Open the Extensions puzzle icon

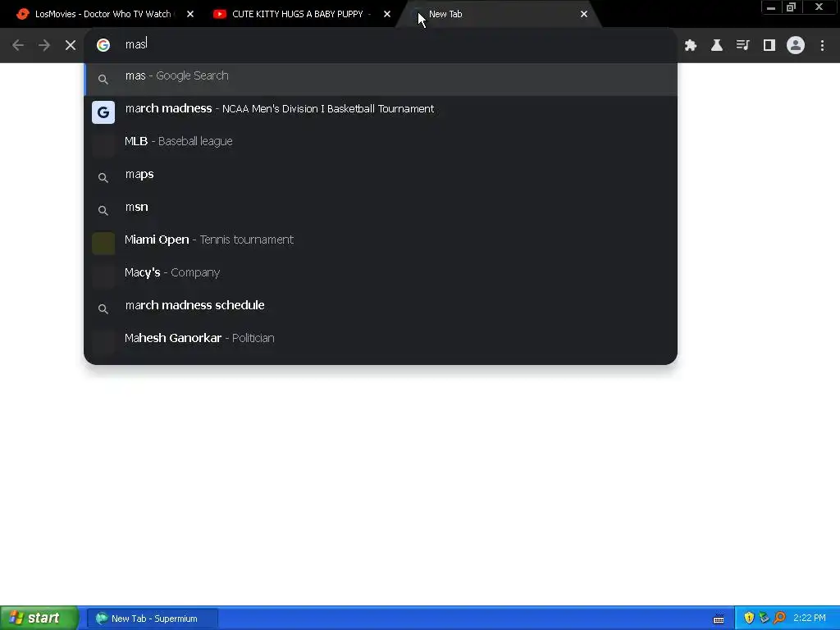click(691, 46)
